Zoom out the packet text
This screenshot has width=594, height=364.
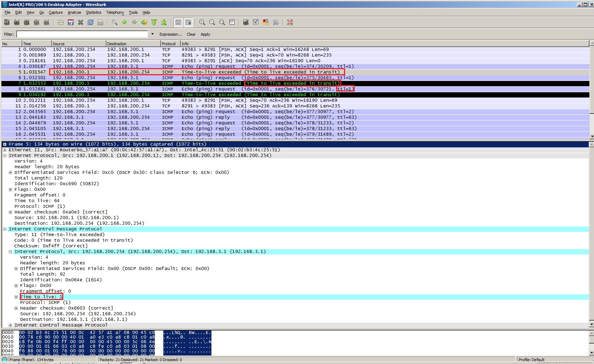tap(212, 22)
